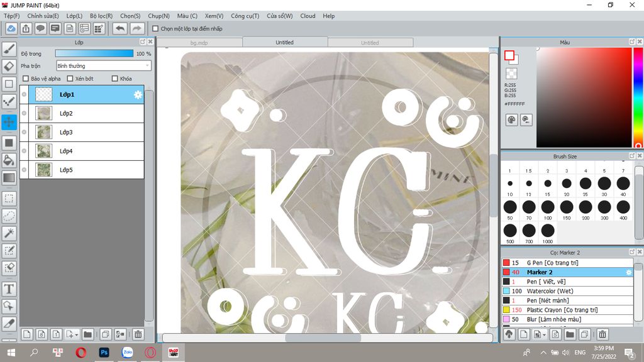Image resolution: width=644 pixels, height=362 pixels.
Task: Open the add-layer dropdown arrow
Action: click(x=76, y=335)
